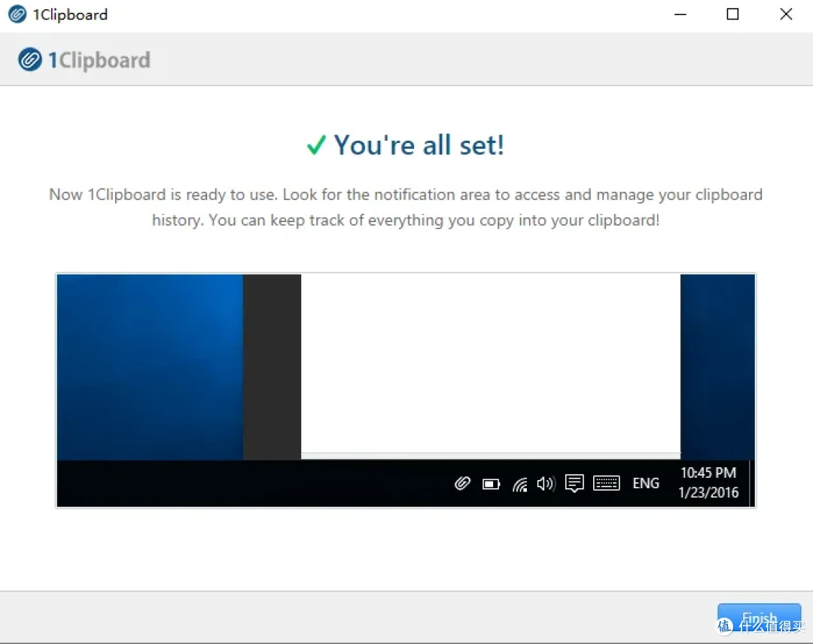This screenshot has width=813, height=644.
Task: Click the taskbar illustration image
Action: point(406,390)
